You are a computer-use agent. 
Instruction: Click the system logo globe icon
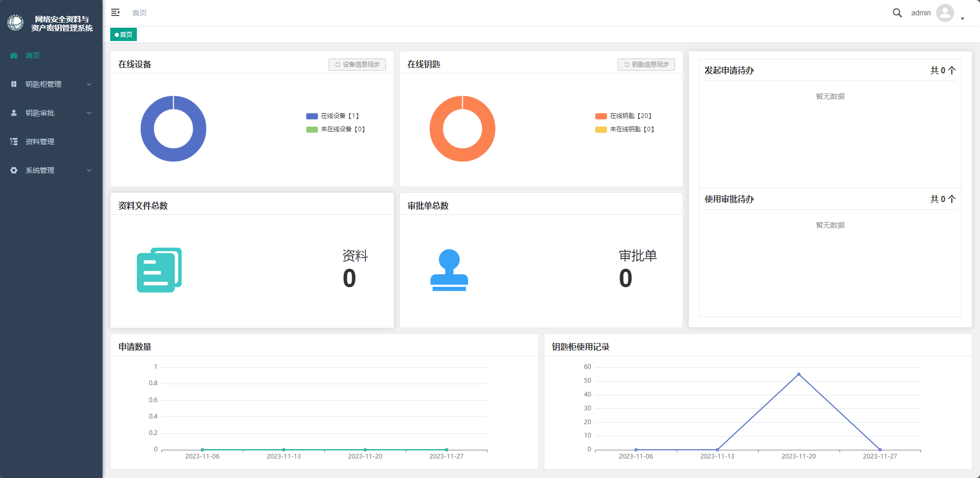coord(15,23)
